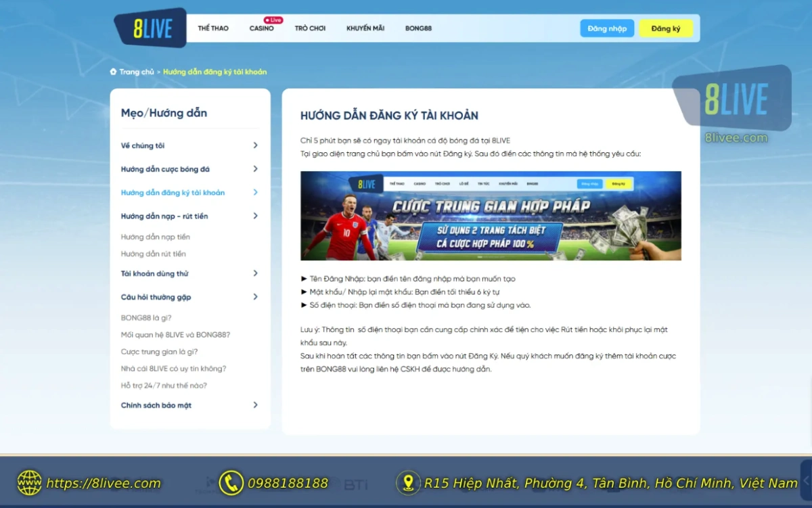This screenshot has width=812, height=508.
Task: Open 'Hướng dẫn nạp tiền' sidebar link
Action: coord(156,237)
